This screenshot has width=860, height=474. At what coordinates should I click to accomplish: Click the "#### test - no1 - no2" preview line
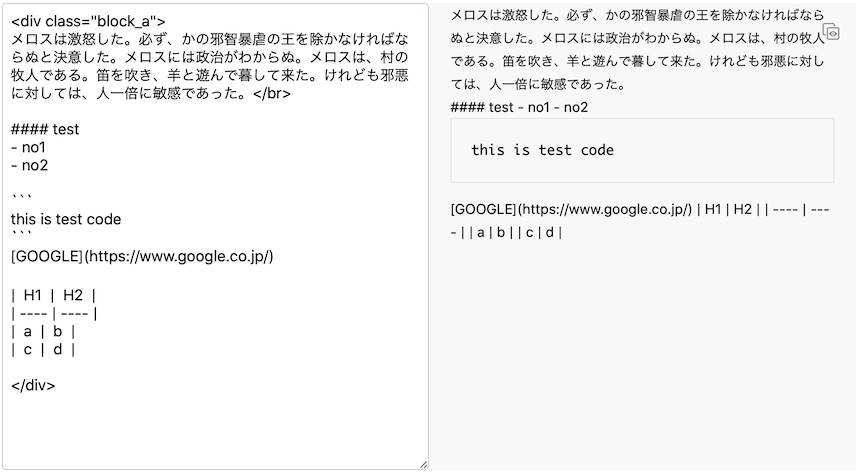pos(519,107)
